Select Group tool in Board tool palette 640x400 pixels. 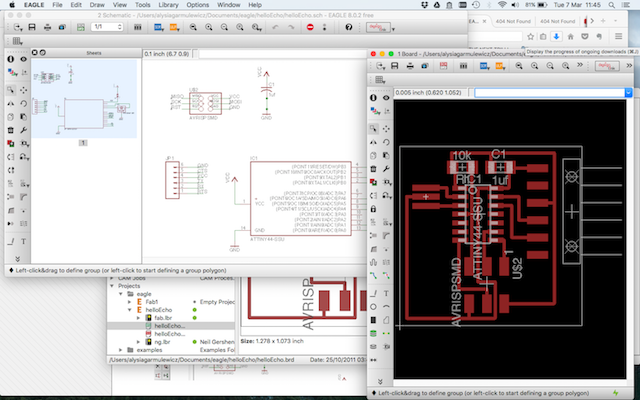[x=373, y=129]
